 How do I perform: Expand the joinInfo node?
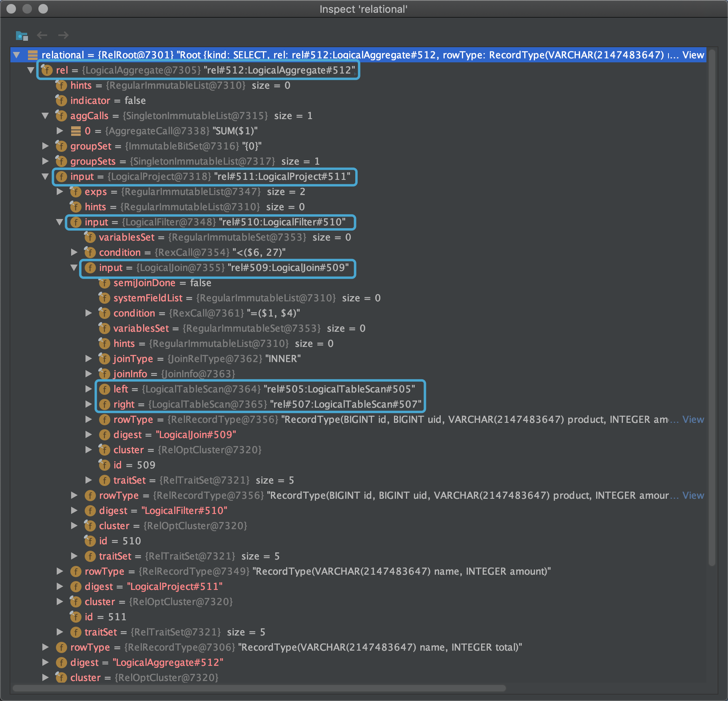88,374
